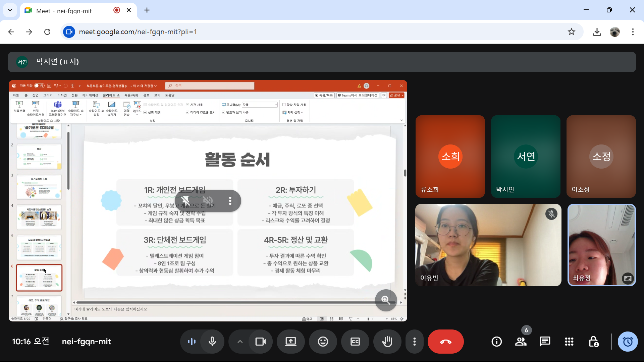This screenshot has width=644, height=362.
Task: Open PowerPoint 디자인 ribbon tab
Action: point(62,95)
